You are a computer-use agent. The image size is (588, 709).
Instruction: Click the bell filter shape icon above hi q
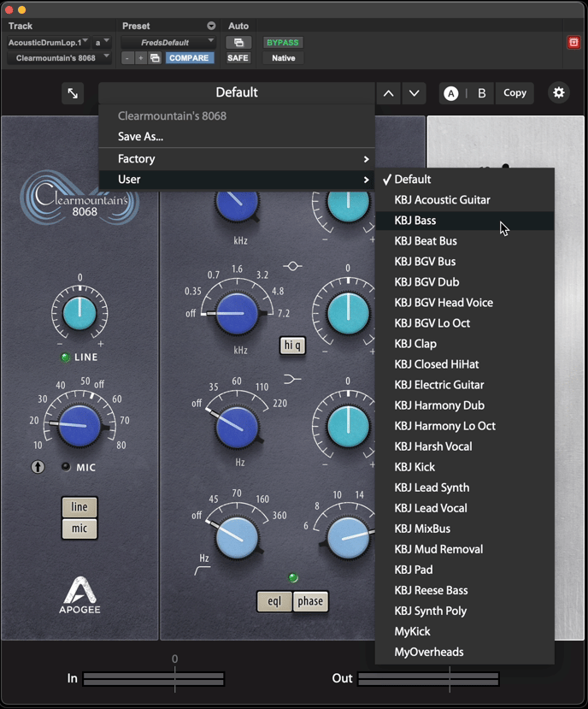click(x=292, y=266)
